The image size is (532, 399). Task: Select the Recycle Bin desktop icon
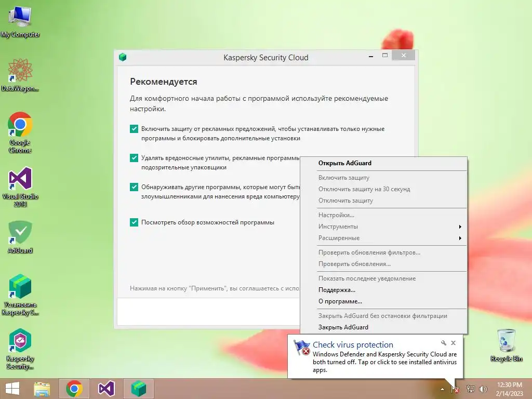coord(506,345)
